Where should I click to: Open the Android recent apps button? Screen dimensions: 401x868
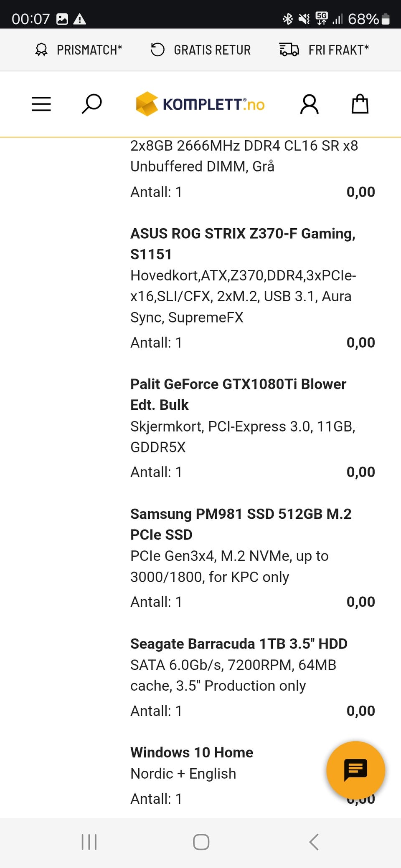coord(89,842)
